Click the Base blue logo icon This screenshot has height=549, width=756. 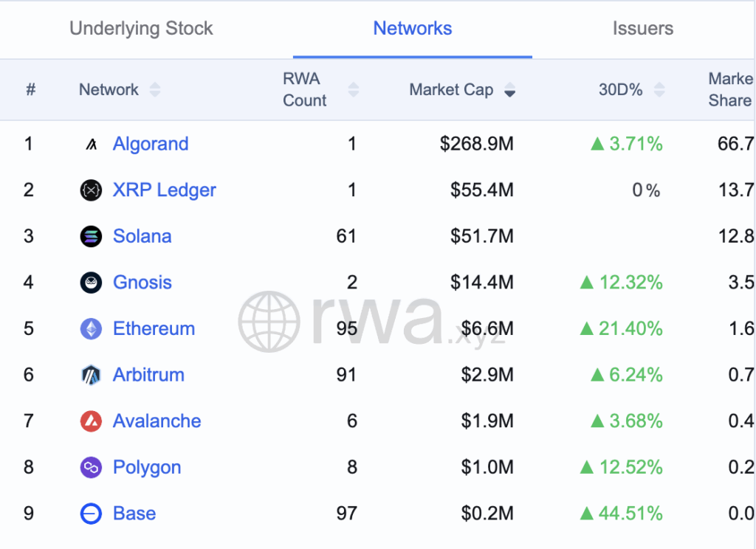[91, 514]
